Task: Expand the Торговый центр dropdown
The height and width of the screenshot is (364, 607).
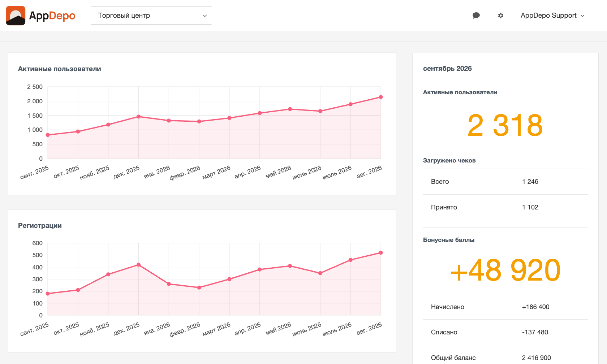Action: pos(151,16)
